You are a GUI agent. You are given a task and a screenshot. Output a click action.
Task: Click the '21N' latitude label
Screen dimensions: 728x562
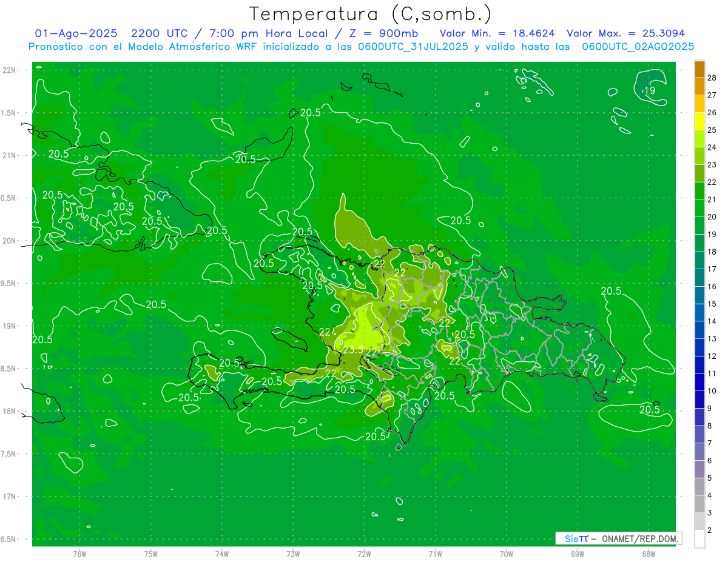coord(8,156)
